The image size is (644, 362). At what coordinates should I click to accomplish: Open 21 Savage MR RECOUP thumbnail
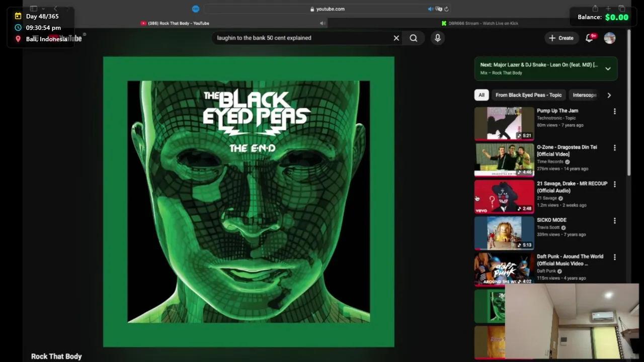tap(504, 197)
